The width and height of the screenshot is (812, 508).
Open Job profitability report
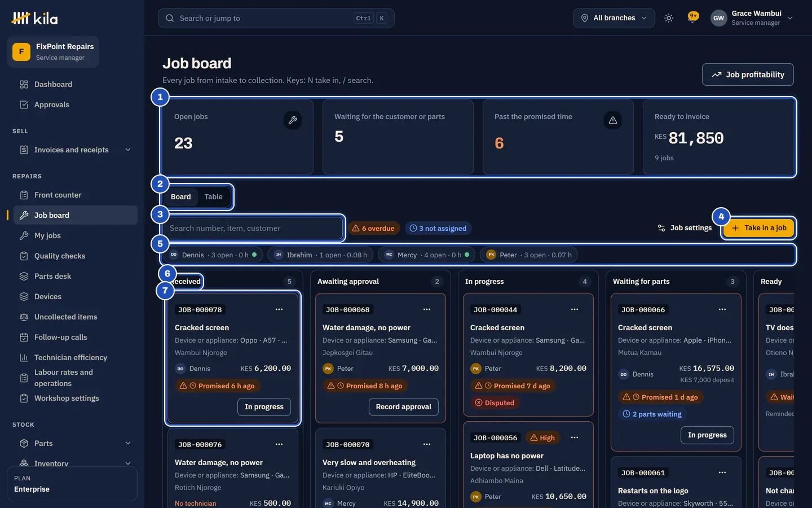748,75
